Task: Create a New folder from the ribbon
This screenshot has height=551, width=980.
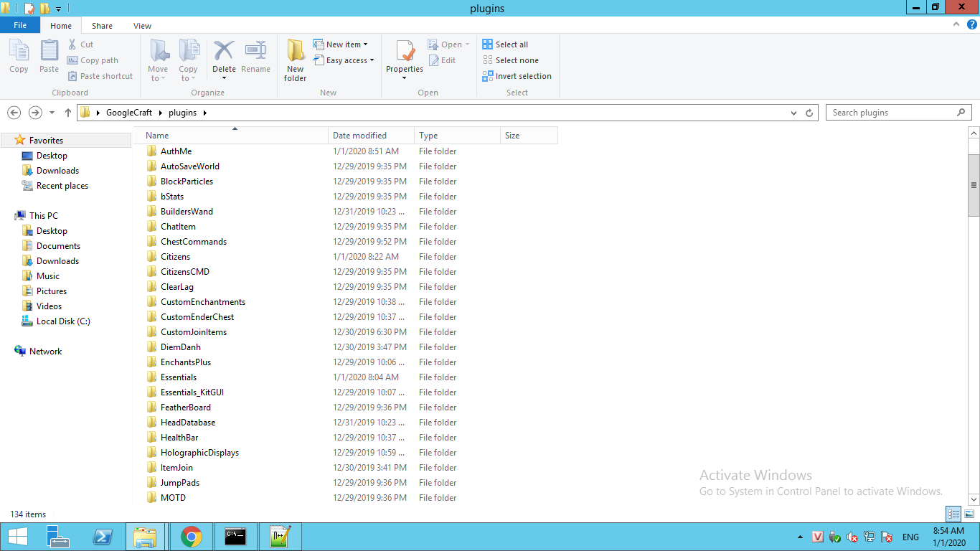Action: (295, 60)
